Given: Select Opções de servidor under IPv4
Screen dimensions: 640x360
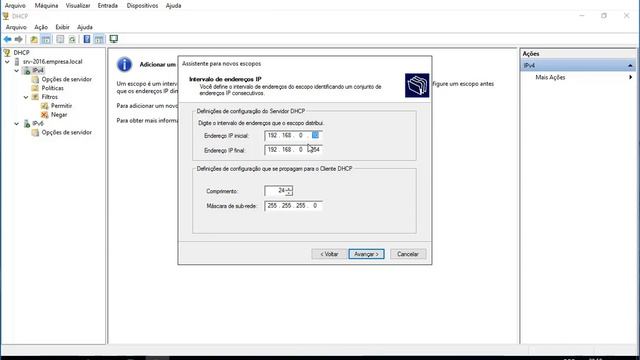Looking at the screenshot, I should (x=67, y=79).
